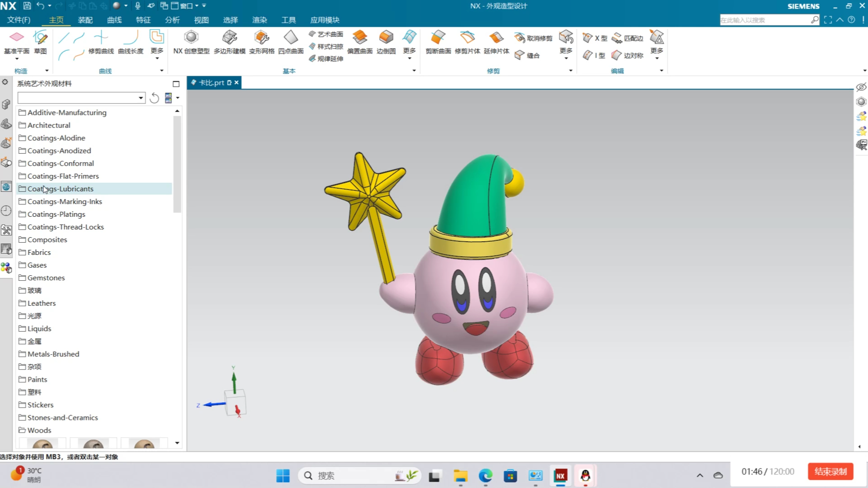
Task: Choose the 艺术曲面 tool
Action: click(x=326, y=34)
